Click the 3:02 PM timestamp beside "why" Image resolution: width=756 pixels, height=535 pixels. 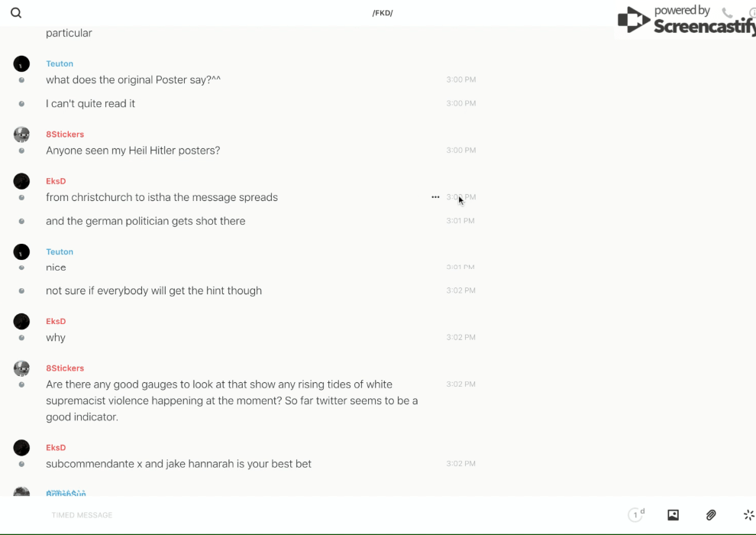click(x=460, y=337)
